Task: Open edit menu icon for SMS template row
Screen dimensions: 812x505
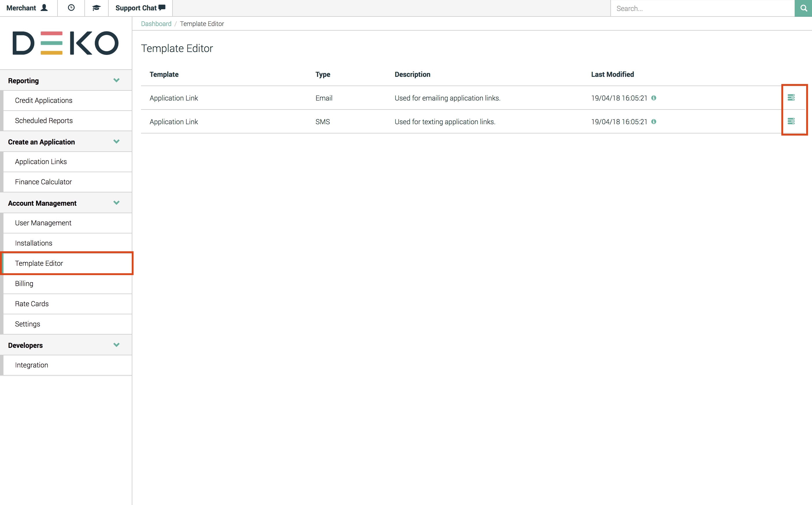Action: point(791,121)
